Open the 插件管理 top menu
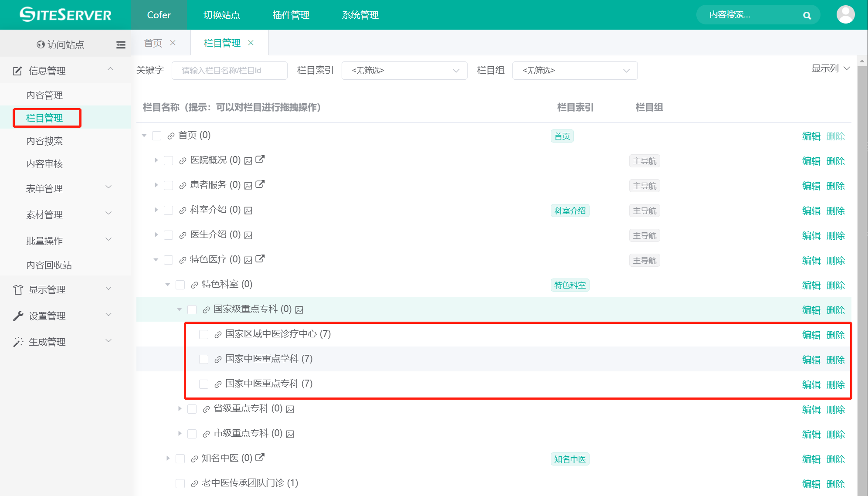This screenshot has height=496, width=868. coord(291,15)
